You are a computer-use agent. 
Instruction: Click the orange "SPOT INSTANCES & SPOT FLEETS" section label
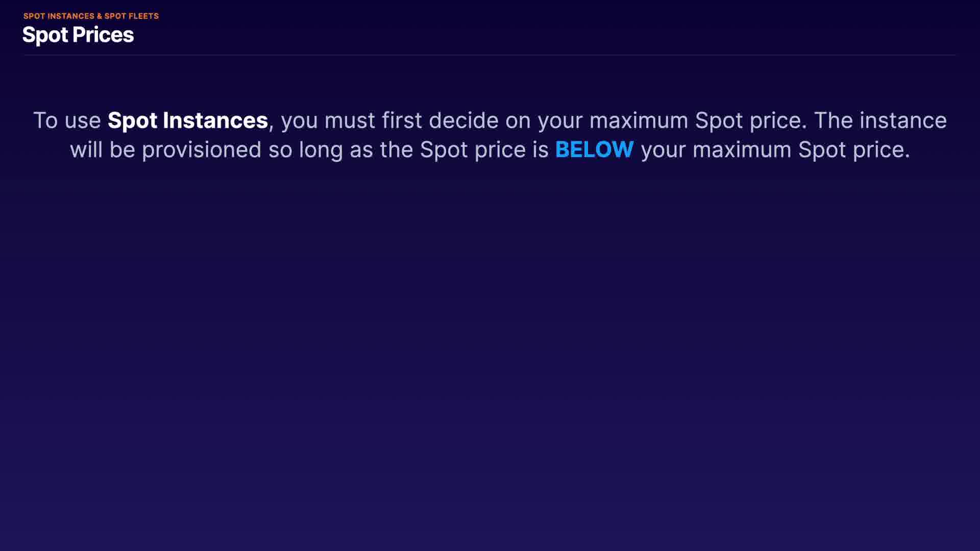point(91,16)
